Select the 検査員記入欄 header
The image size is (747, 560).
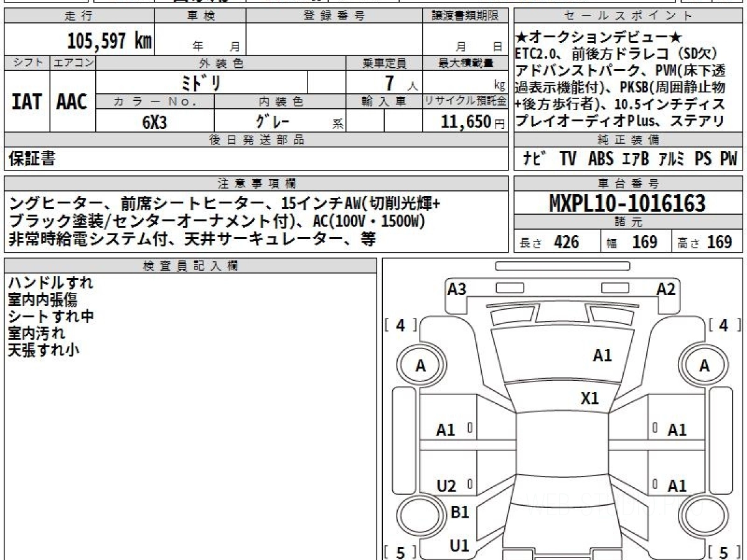[x=190, y=266]
